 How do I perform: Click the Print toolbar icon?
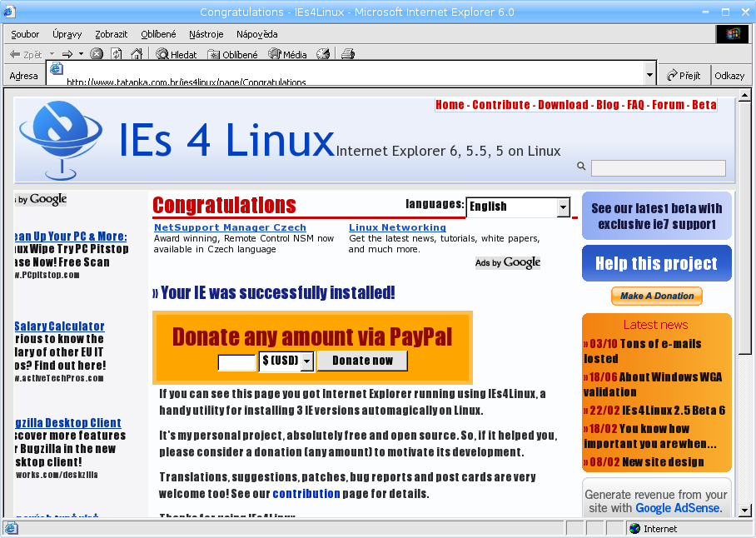pyautogui.click(x=348, y=54)
